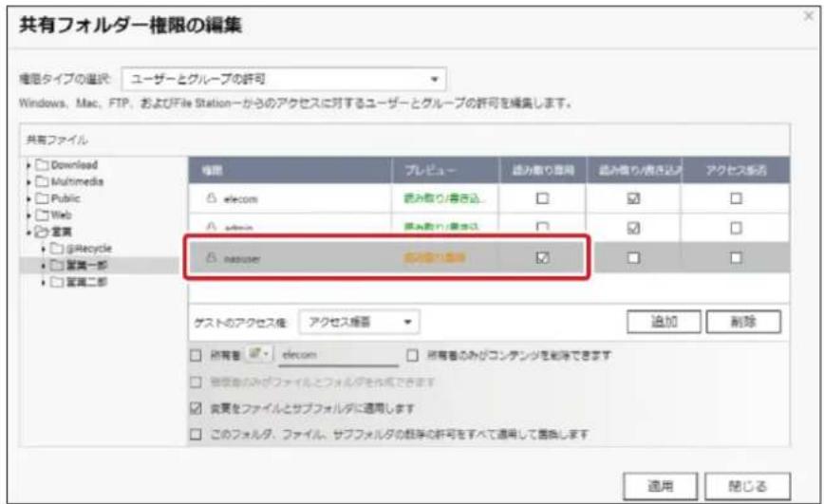Image resolution: width=824 pixels, height=504 pixels.
Task: Check 所有者のみがコンテンツを削除できます option
Action: (413, 356)
